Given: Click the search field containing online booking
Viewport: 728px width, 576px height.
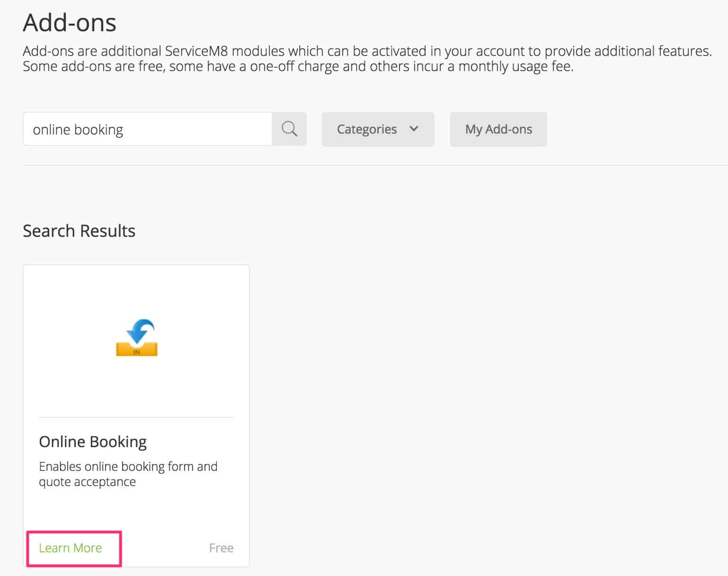Looking at the screenshot, I should 147,129.
